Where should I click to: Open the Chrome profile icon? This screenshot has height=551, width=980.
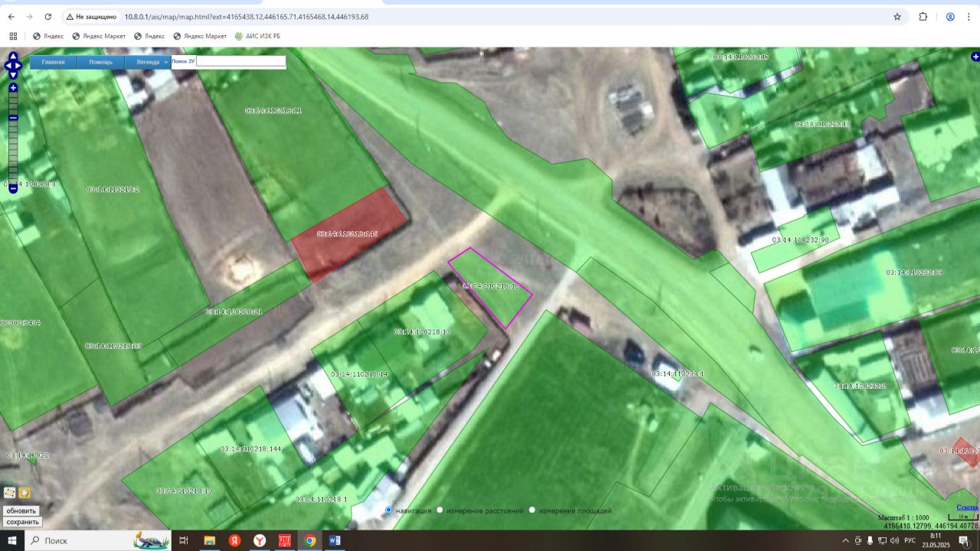coord(950,16)
